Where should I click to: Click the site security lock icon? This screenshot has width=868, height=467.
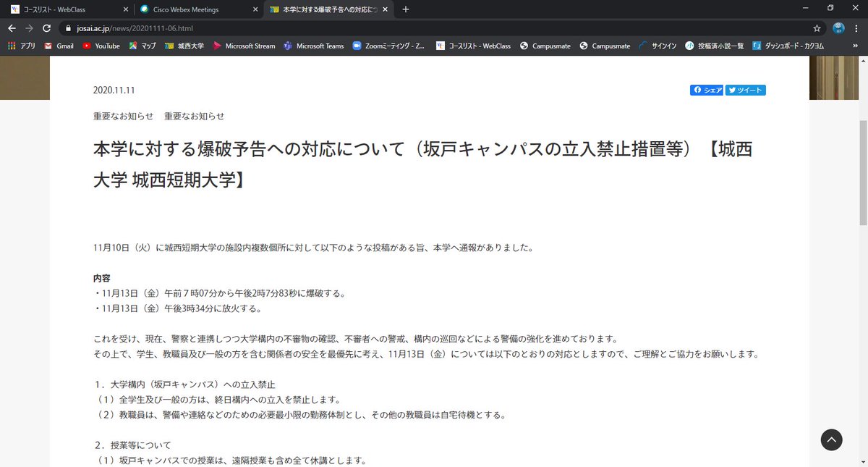[69, 28]
